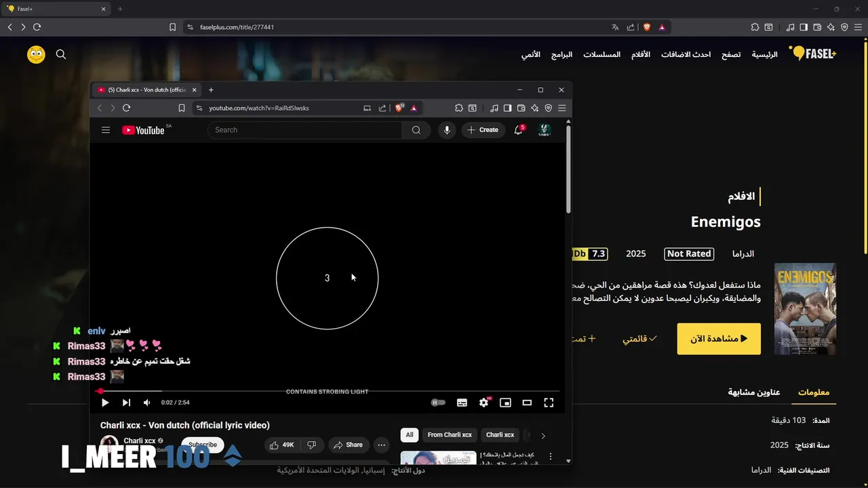The width and height of the screenshot is (868, 488).
Task: Open تصفح in Fasel navigation
Action: (730, 54)
